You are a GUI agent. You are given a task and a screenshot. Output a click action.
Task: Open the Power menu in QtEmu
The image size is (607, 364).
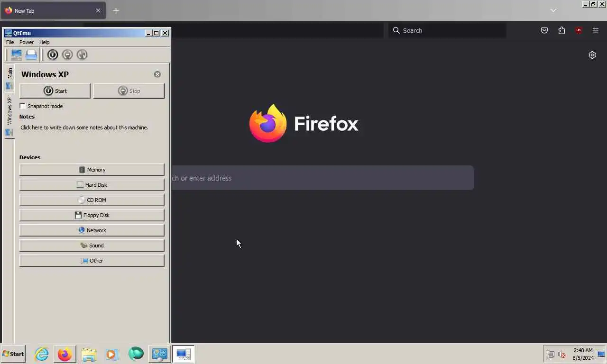coord(27,42)
